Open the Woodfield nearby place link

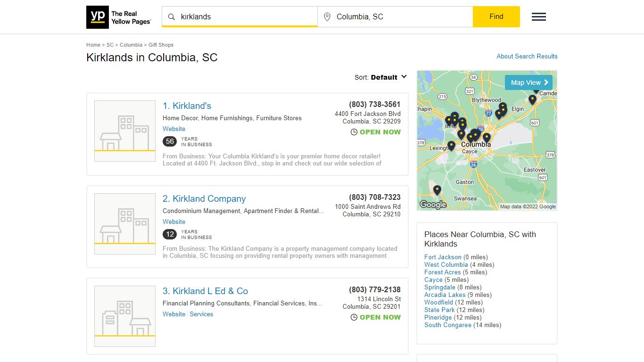point(438,302)
